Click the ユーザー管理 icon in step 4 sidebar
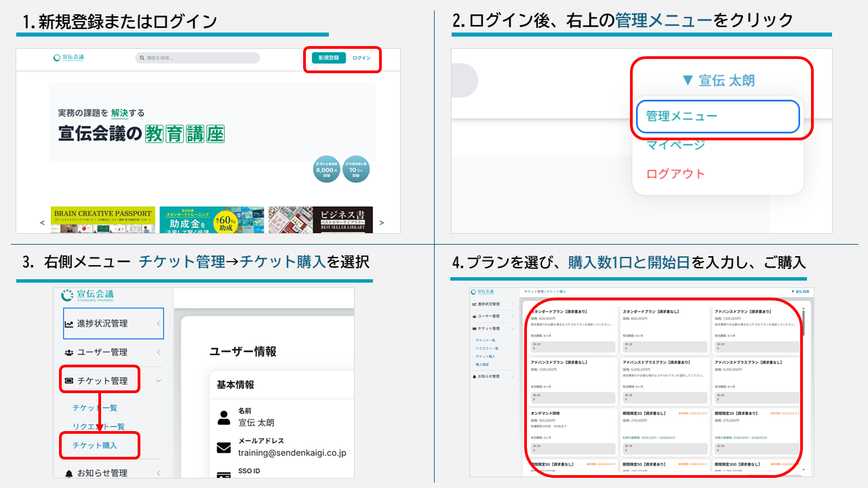Screen dimensions: 868x488 click(474, 317)
